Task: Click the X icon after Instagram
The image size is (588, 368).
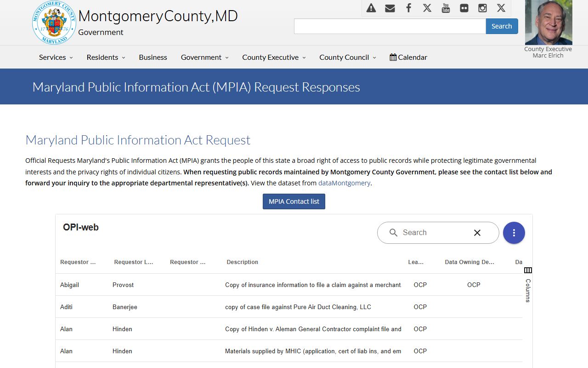Action: [x=501, y=8]
